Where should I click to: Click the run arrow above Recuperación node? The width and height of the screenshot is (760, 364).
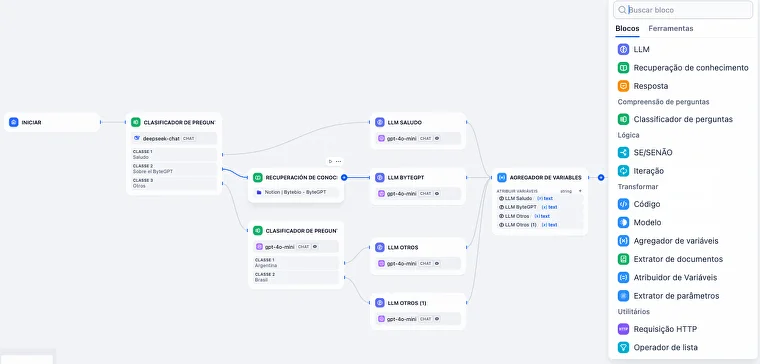tap(330, 161)
